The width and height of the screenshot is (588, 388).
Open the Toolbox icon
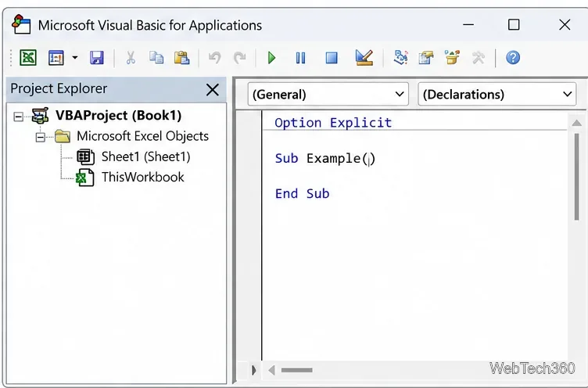[x=478, y=58]
